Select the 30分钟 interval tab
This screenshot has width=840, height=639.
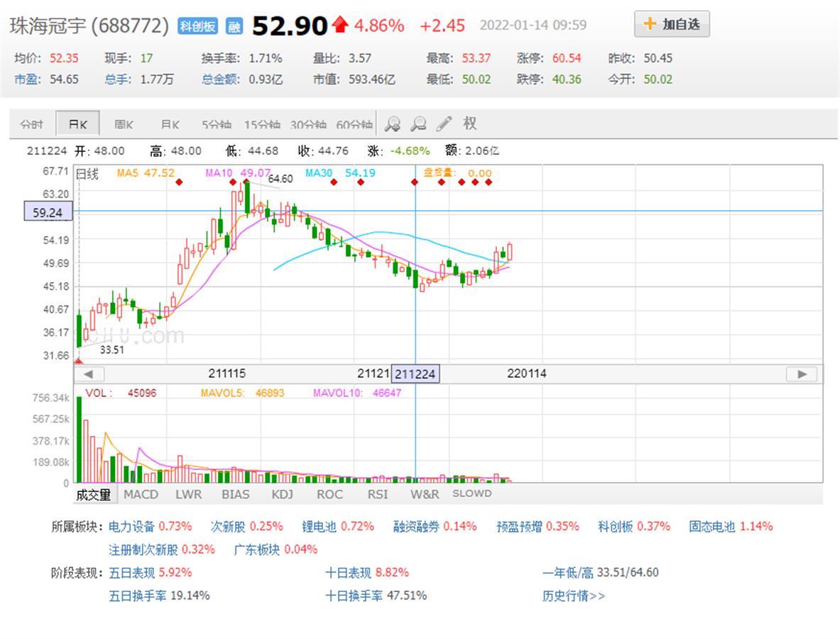click(308, 124)
